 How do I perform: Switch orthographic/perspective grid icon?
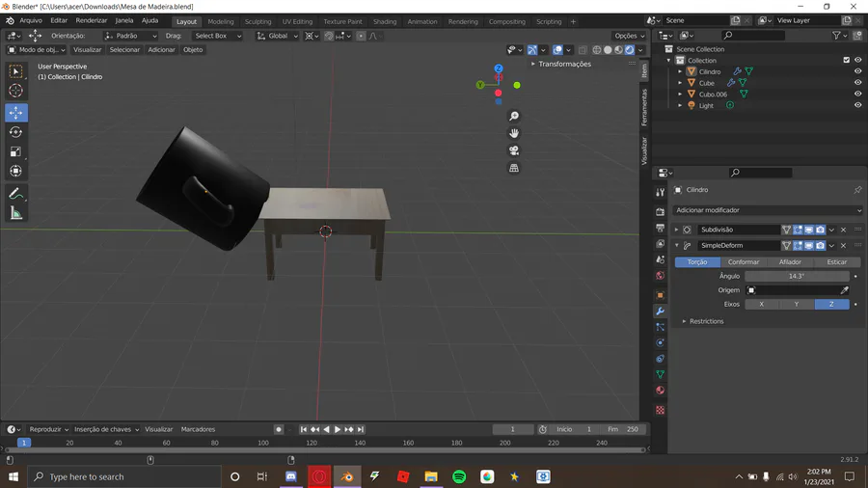point(514,168)
